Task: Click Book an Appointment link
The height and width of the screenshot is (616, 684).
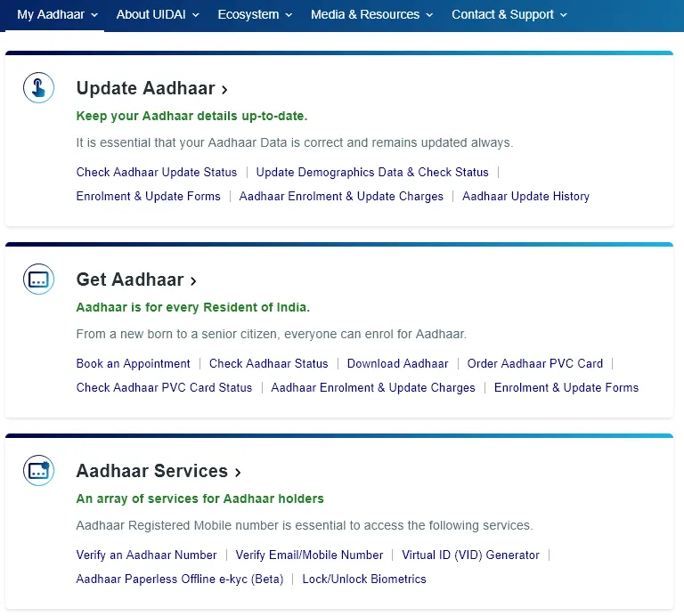Action: coord(133,363)
